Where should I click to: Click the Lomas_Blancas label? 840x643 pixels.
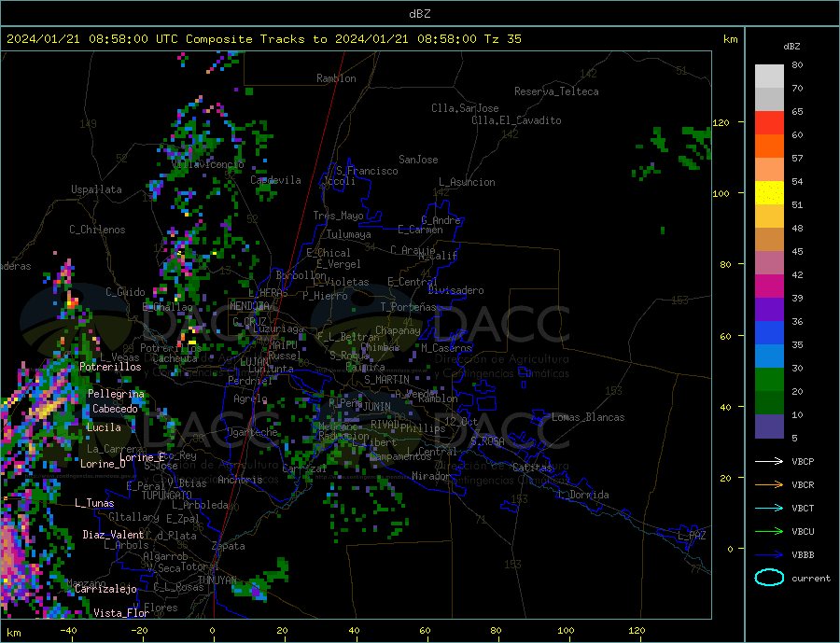pos(588,417)
